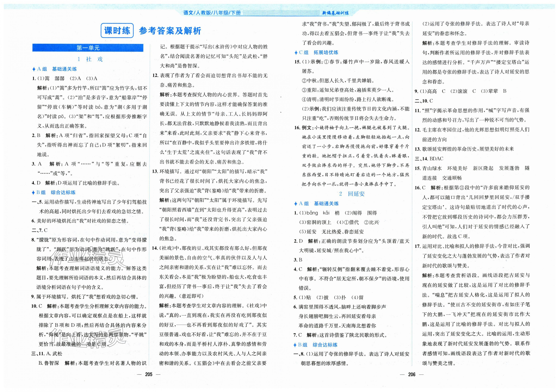Click the lesson heading 1 社戏
The image size is (559, 392).
pos(90,59)
